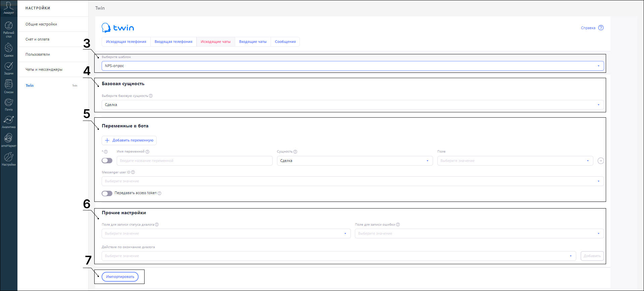Switch to Входящая телефония tab
This screenshot has height=291, width=644.
(x=173, y=42)
